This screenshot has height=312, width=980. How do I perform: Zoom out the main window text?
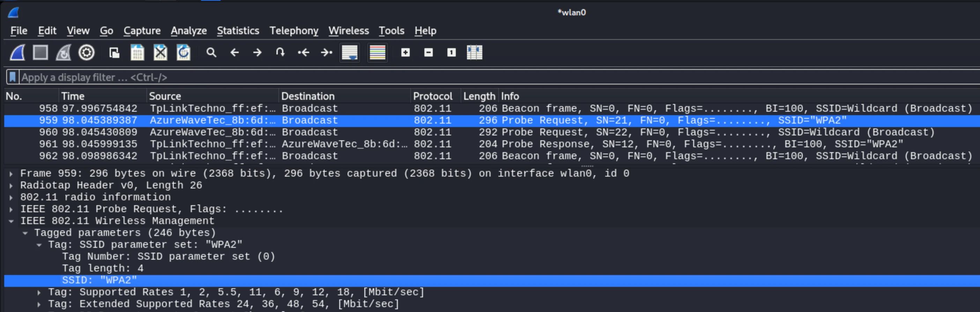(428, 52)
